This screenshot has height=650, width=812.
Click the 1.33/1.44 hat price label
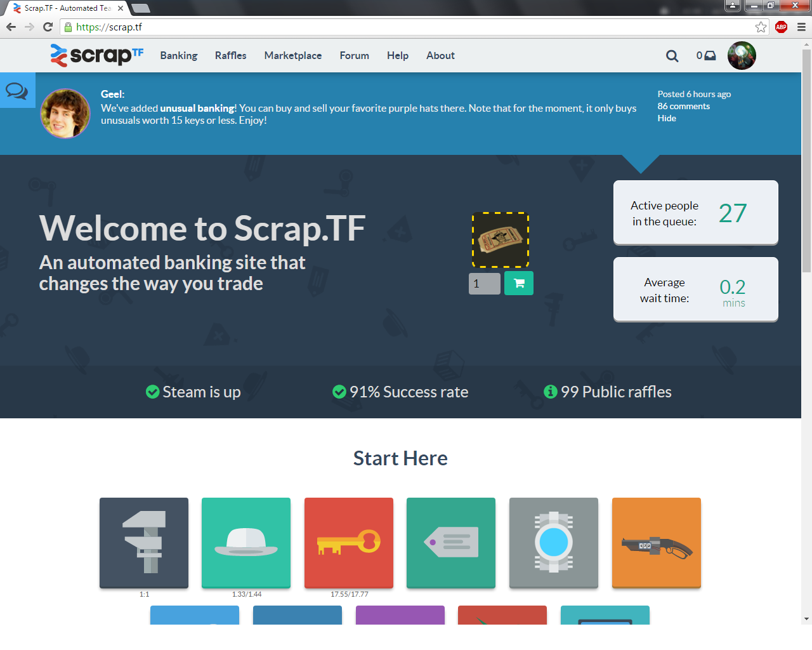(247, 594)
